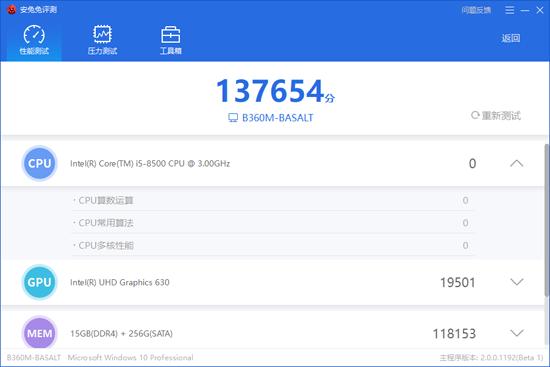Click the 返回 back button
Image resolution: width=550 pixels, height=367 pixels.
click(x=511, y=38)
